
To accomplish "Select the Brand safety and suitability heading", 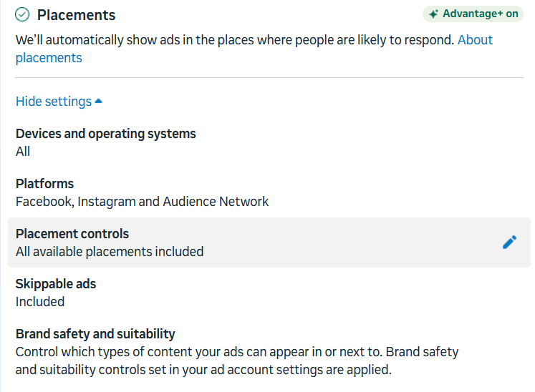I will 95,334.
